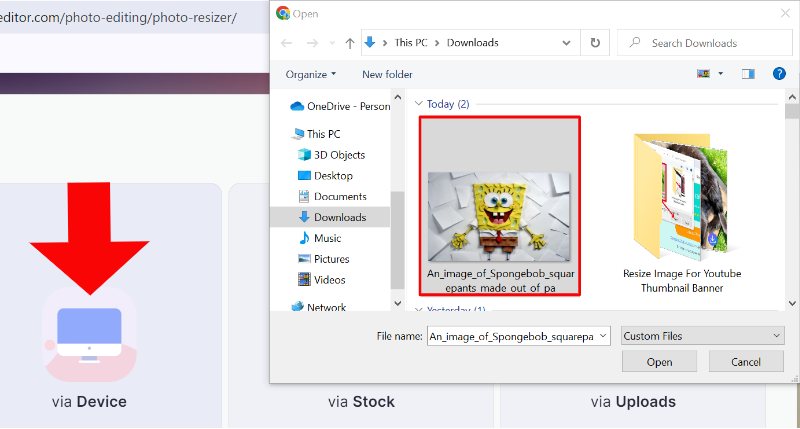The height and width of the screenshot is (429, 800).
Task: Select OneDrive - Personal in the navigation tree
Action: tap(340, 106)
